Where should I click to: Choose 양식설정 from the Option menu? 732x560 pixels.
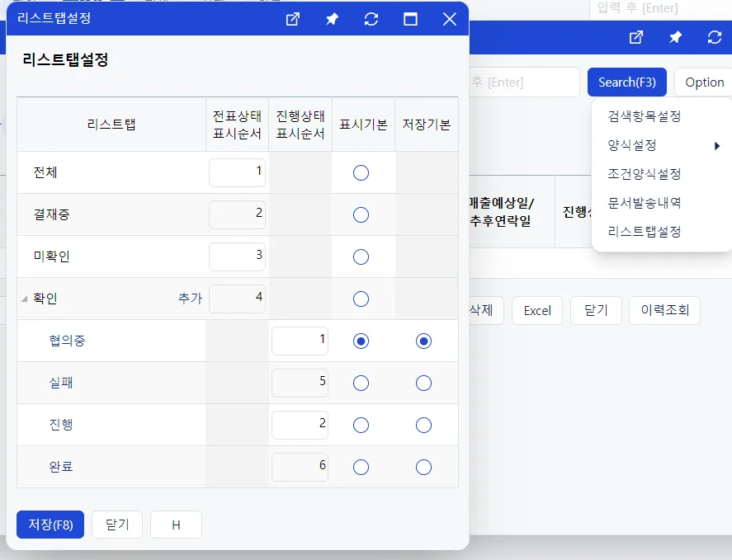pyautogui.click(x=631, y=145)
